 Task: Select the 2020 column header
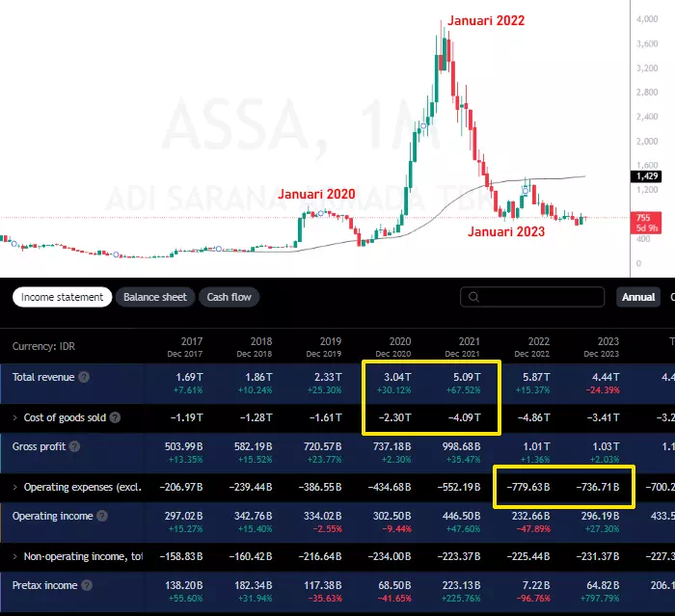point(393,347)
